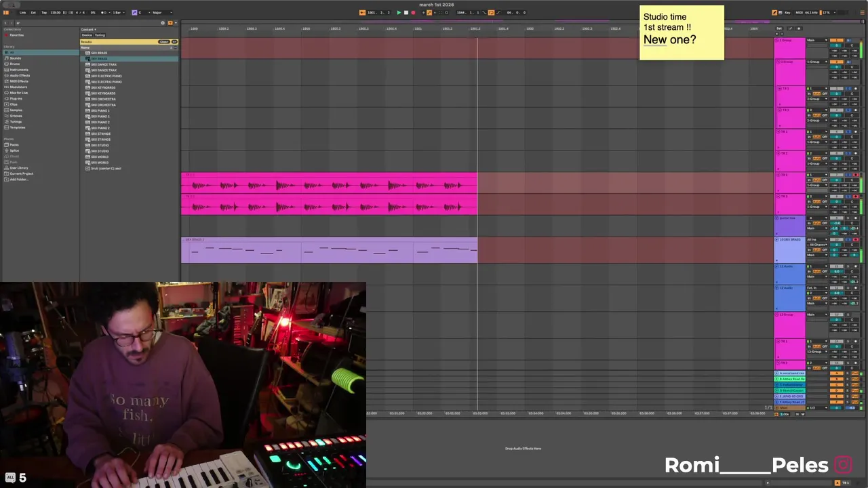868x488 pixels.
Task: Open the Grooves browser category
Action: 14,116
